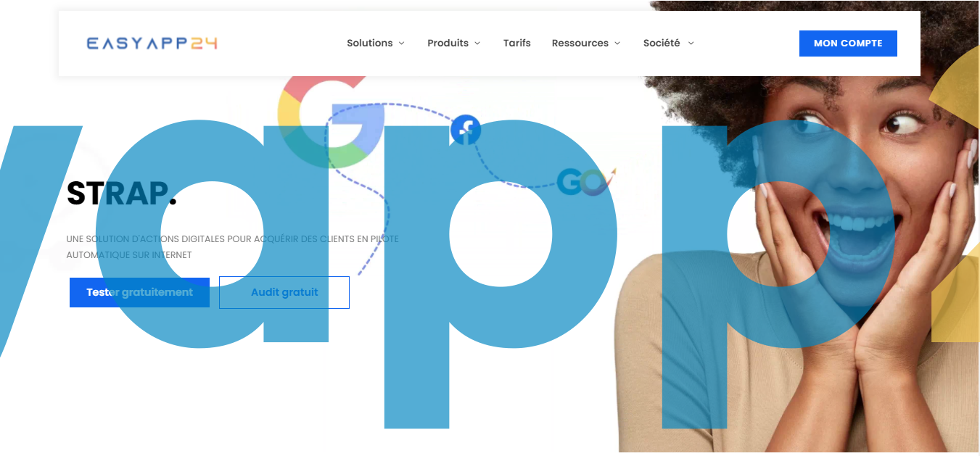Expand the Société dropdown arrow
This screenshot has height=456, width=980.
tap(691, 43)
